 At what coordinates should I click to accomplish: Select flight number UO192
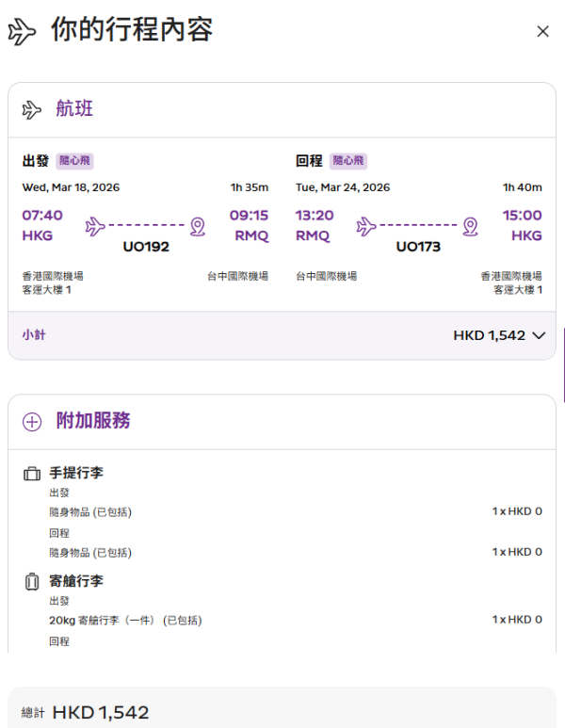[146, 247]
